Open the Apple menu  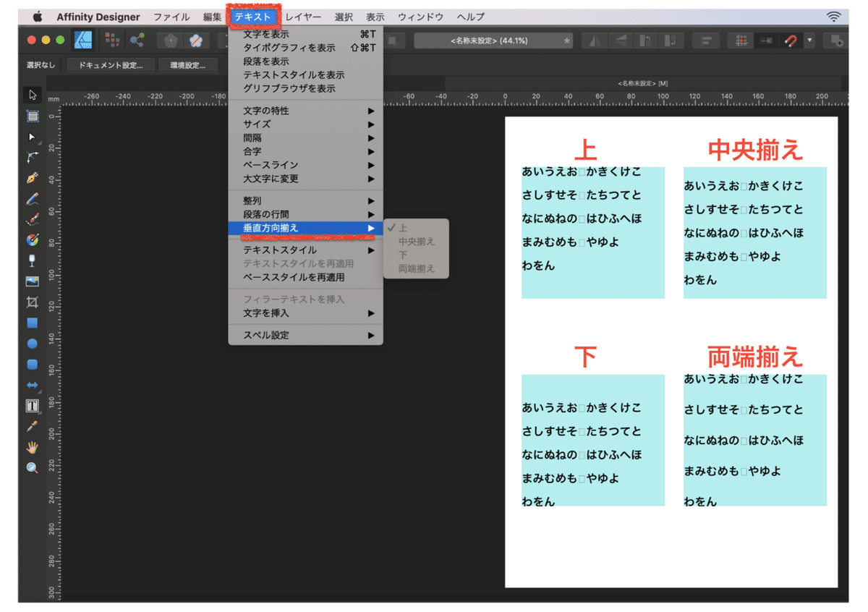tap(38, 17)
